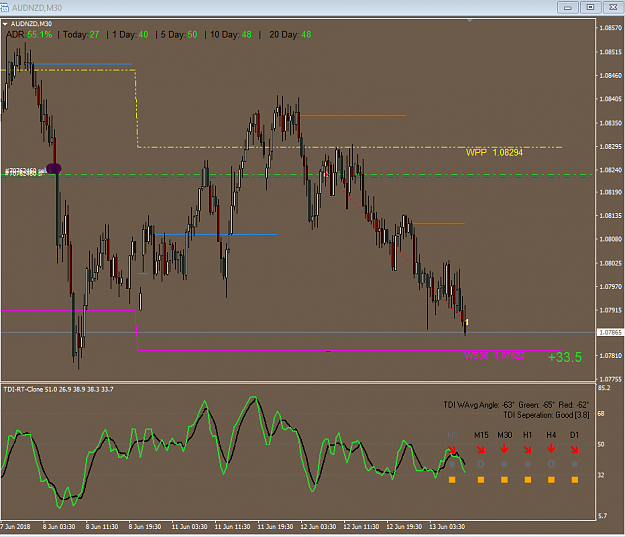Click the '11 Jun 11:30' time axis label

click(x=232, y=527)
